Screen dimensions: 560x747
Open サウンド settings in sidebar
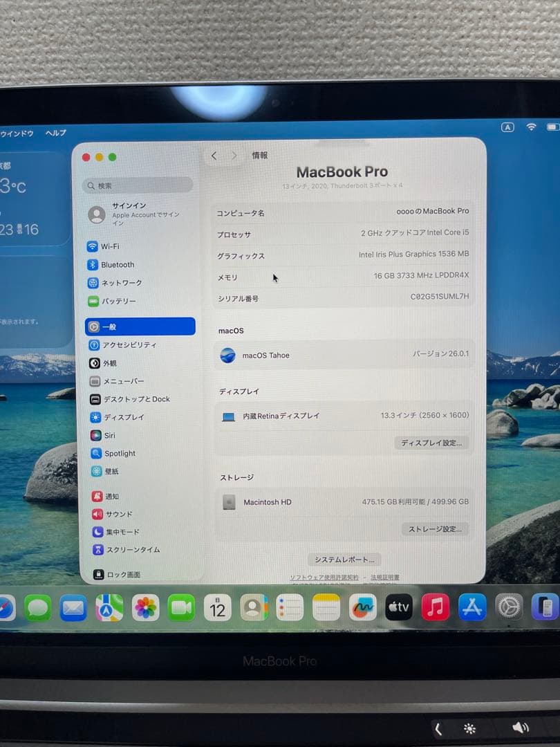tap(113, 514)
